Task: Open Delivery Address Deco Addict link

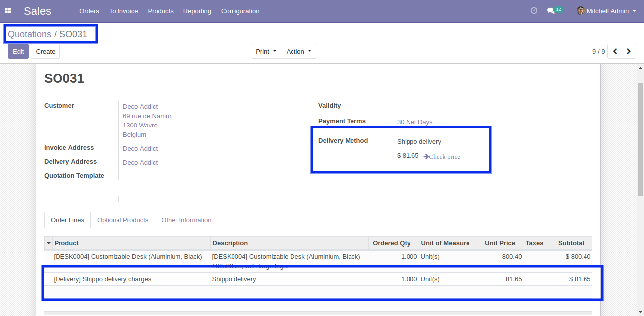Action: [140, 163]
